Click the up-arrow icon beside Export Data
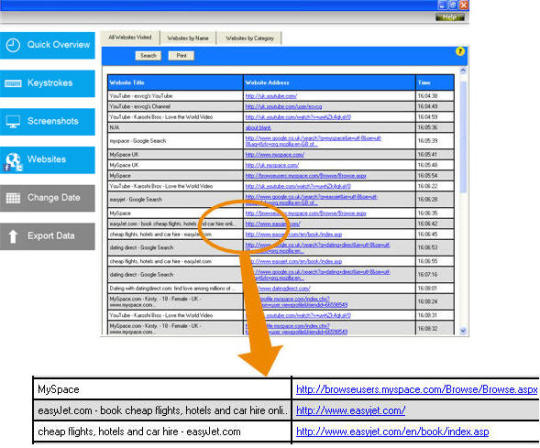 (13, 236)
